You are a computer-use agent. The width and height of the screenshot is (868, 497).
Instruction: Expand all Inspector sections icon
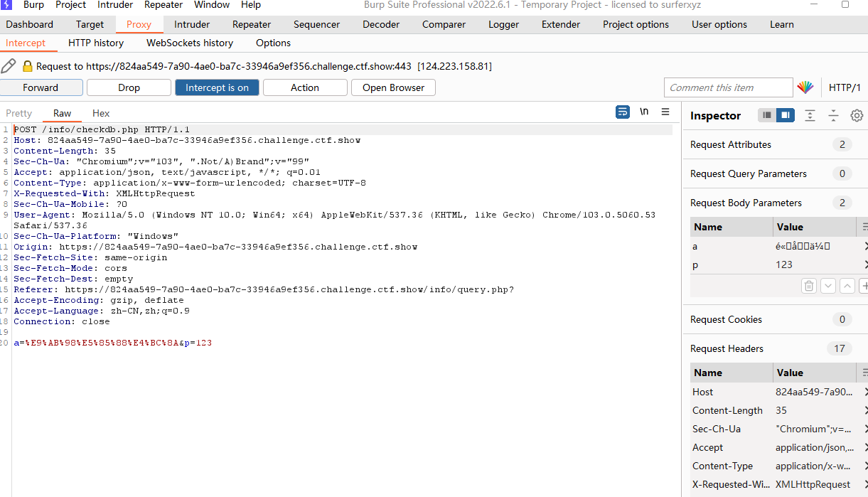(x=810, y=115)
